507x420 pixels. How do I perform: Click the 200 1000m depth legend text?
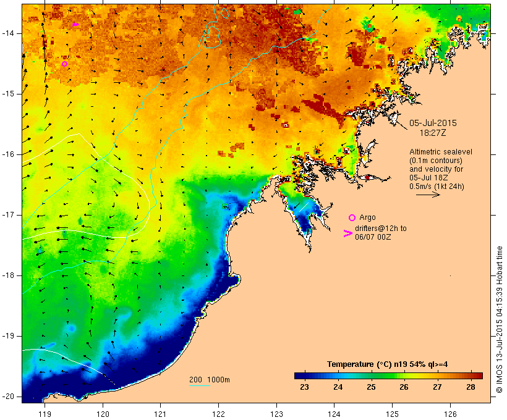click(210, 380)
